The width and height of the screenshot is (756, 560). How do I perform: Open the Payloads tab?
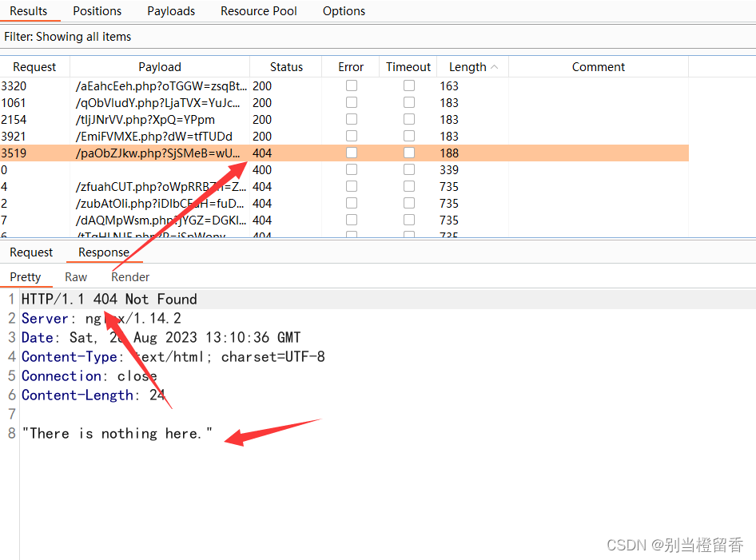[171, 11]
